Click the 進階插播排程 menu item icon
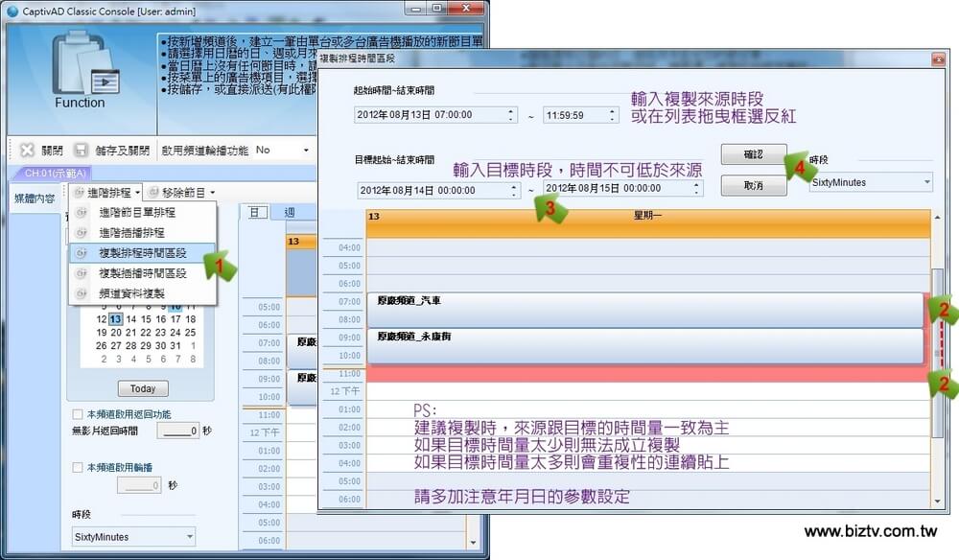This screenshot has width=959, height=560. point(82,233)
